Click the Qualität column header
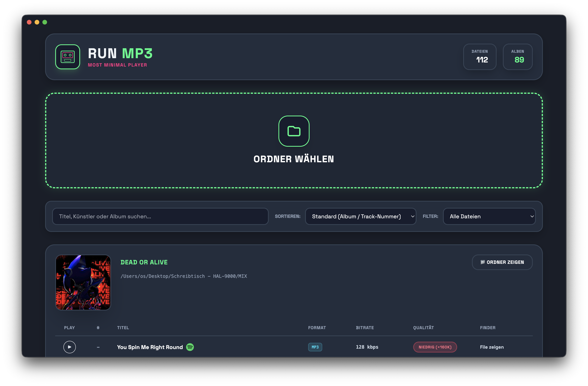 click(x=423, y=328)
